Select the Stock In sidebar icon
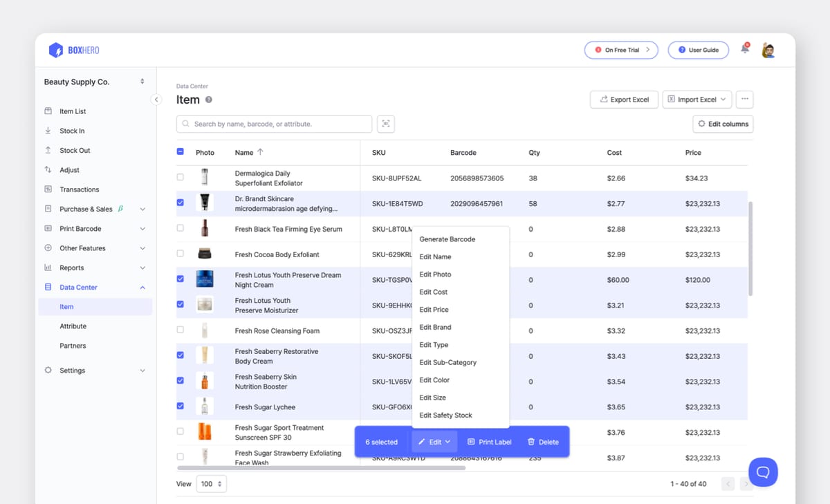 pos(48,131)
